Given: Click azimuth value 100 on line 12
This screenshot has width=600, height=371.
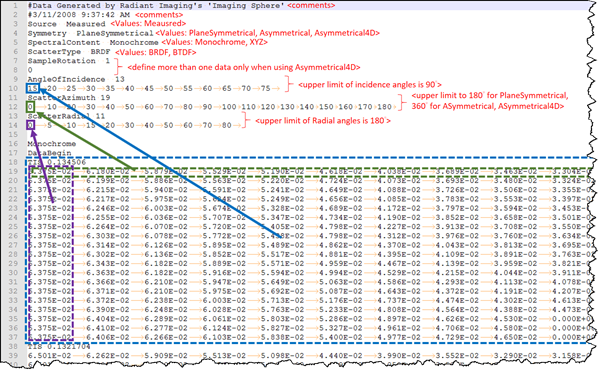Looking at the screenshot, I should pyautogui.click(x=229, y=107).
